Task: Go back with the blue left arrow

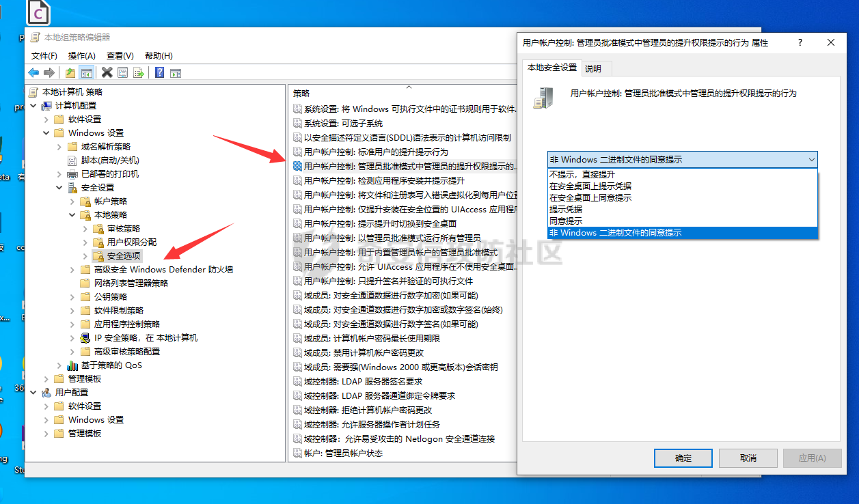Action: point(33,72)
